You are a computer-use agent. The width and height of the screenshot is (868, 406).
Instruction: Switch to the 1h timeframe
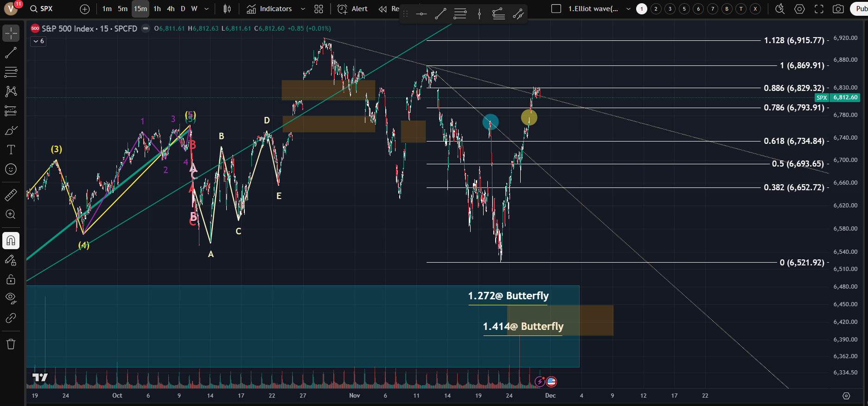(x=157, y=9)
